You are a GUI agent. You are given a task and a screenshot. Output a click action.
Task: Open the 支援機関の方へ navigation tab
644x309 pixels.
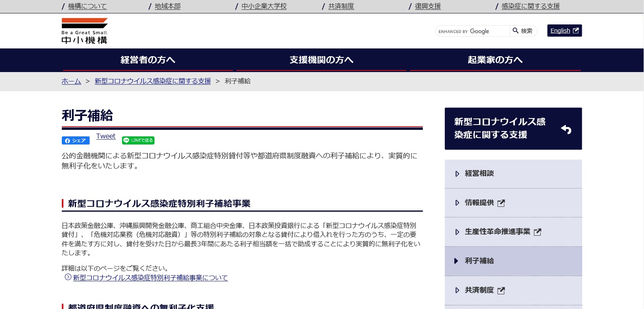tap(321, 60)
